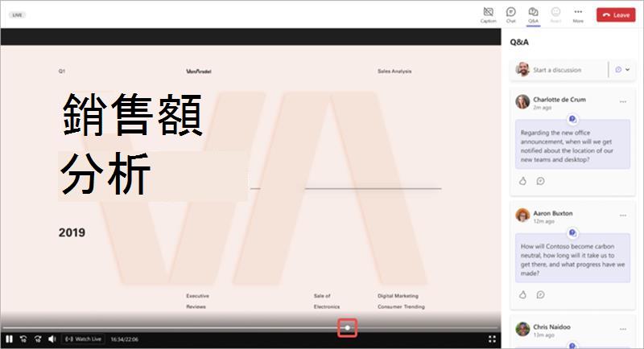Pause the video playback
This screenshot has width=644, height=349.
pos(9,339)
